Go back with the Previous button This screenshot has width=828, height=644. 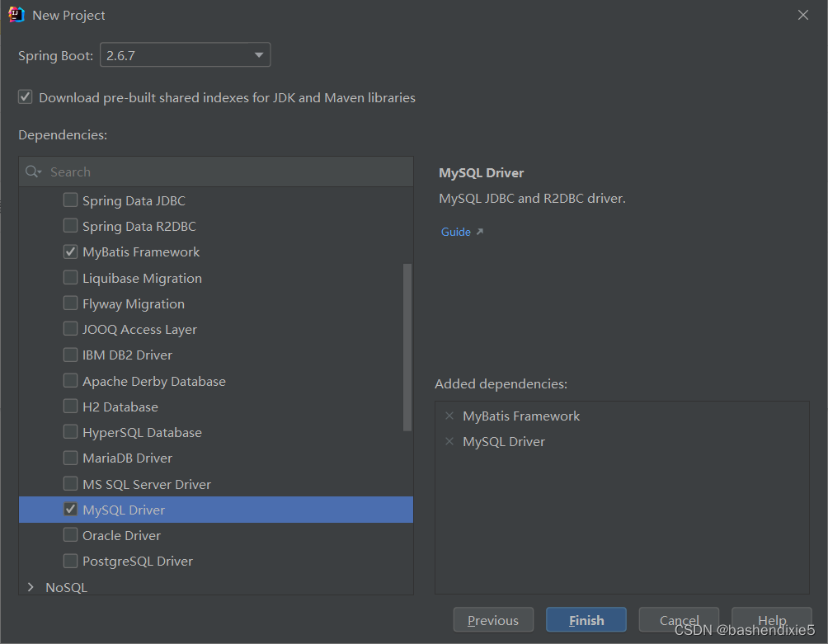pos(492,620)
